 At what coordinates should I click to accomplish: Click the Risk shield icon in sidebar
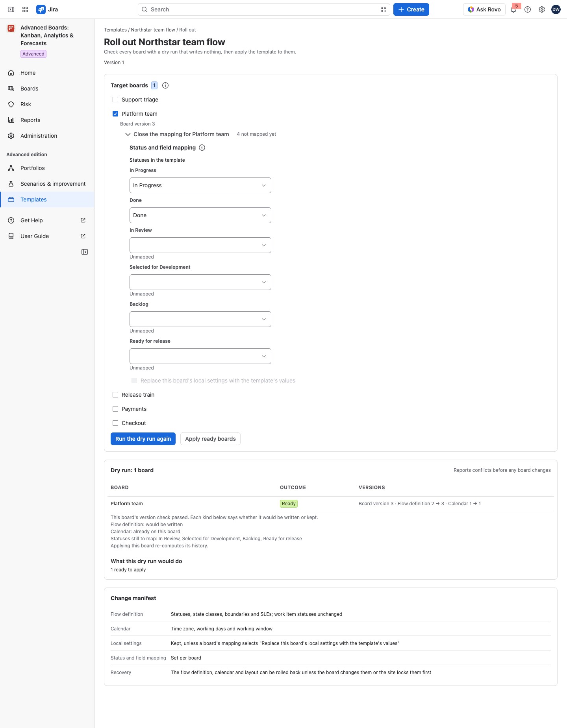[11, 104]
